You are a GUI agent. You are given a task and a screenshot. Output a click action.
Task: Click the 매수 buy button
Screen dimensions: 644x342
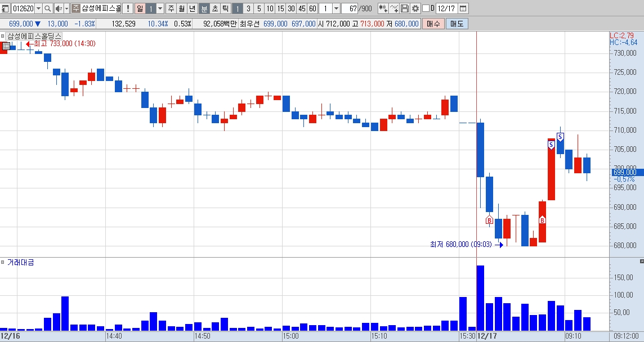[433, 24]
